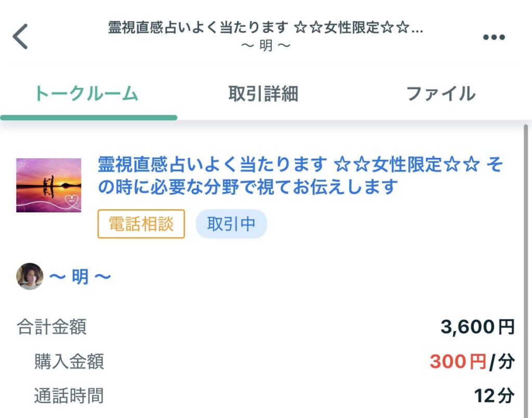
Task: Open the sunset service thumbnail image
Action: [x=49, y=185]
